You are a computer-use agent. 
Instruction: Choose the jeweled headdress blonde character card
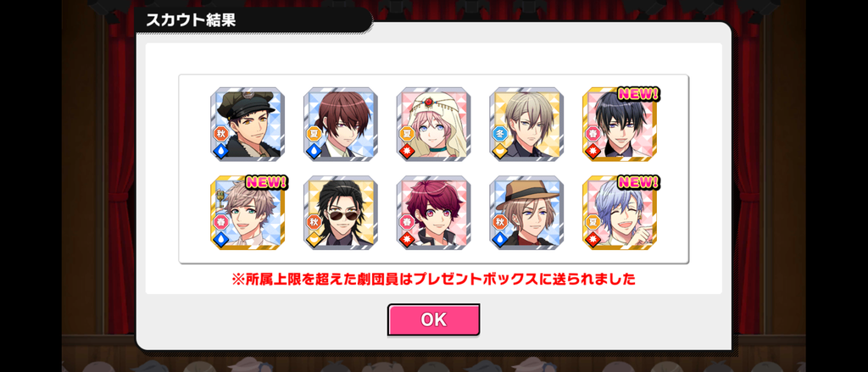pos(433,124)
